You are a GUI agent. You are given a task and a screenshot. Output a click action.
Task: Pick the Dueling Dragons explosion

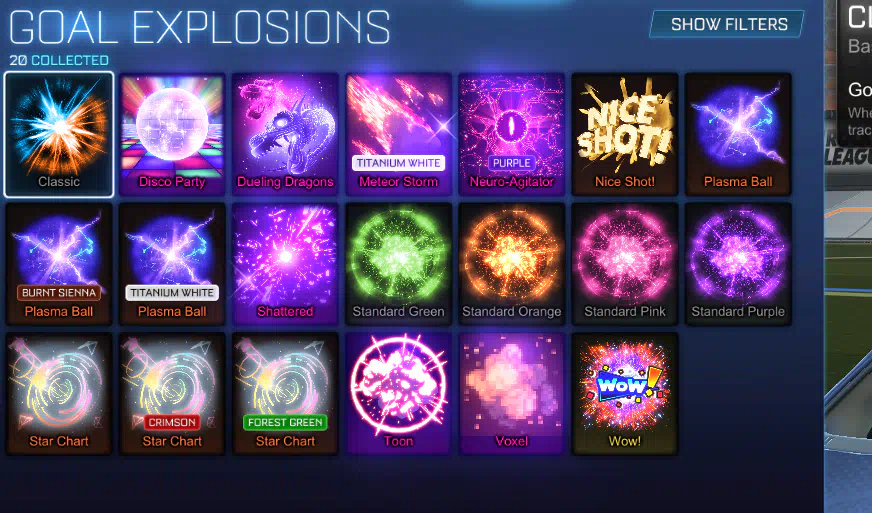click(285, 134)
